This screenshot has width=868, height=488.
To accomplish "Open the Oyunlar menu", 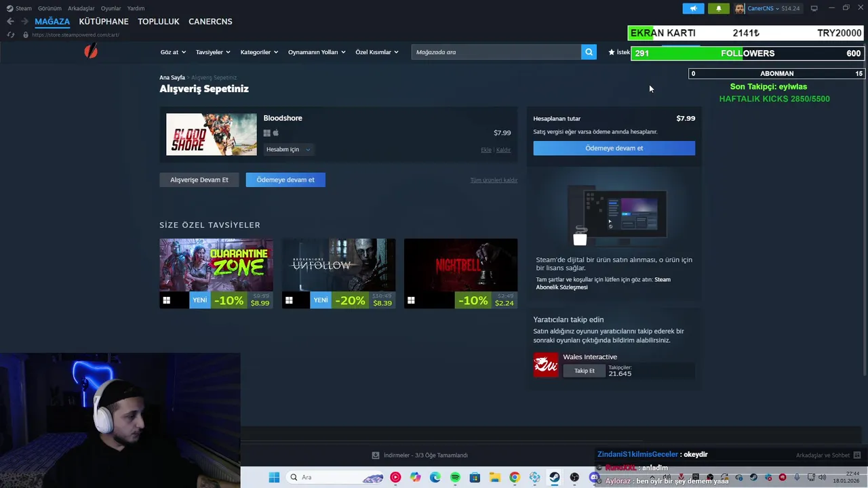I will (111, 8).
